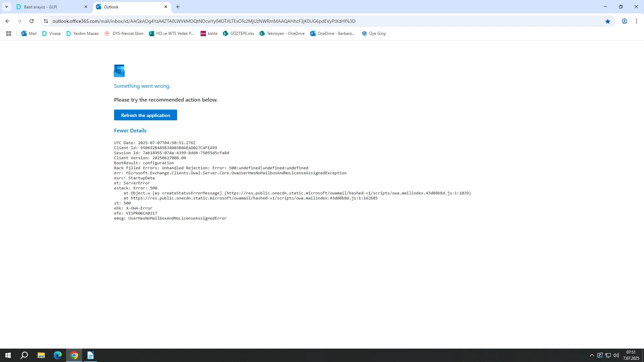This screenshot has height=362, width=644.
Task: Click Refresh the application button
Action: click(145, 115)
